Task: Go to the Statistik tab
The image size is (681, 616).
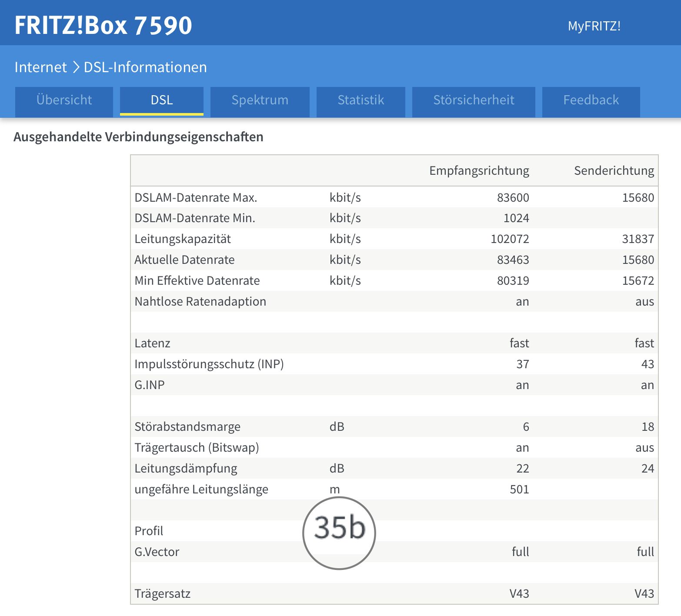Action: pos(361,100)
